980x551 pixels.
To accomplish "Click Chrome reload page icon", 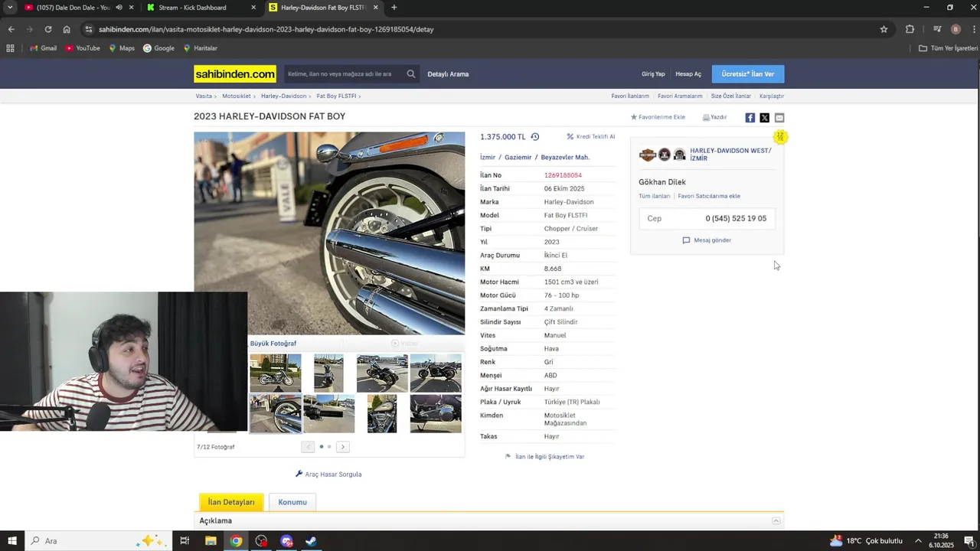I will click(47, 29).
